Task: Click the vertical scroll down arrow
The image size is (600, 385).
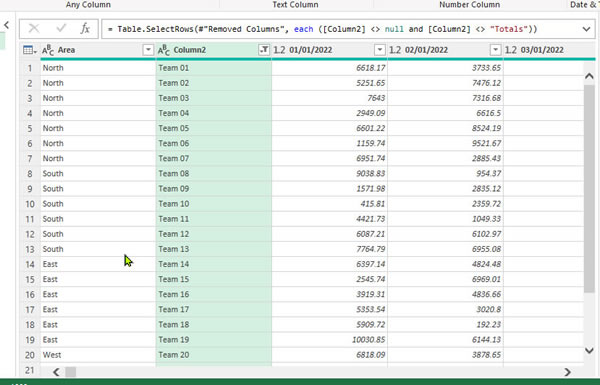Action: pyautogui.click(x=589, y=350)
